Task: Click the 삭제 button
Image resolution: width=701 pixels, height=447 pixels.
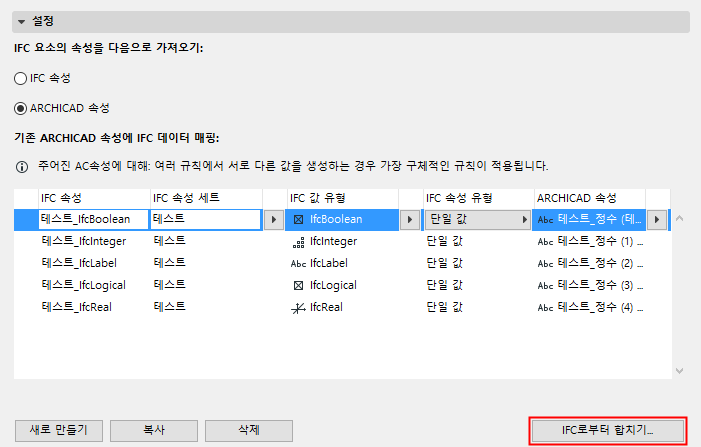Action: coord(249,431)
